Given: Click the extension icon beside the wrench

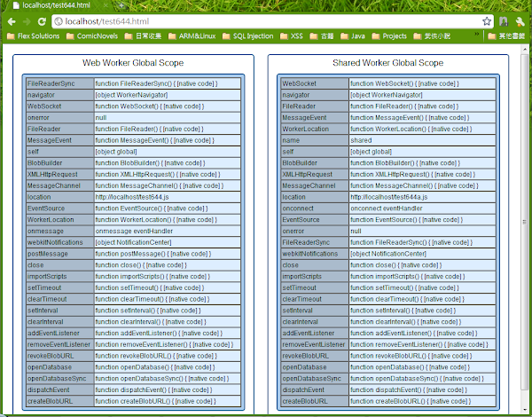Looking at the screenshot, I should coord(504,21).
